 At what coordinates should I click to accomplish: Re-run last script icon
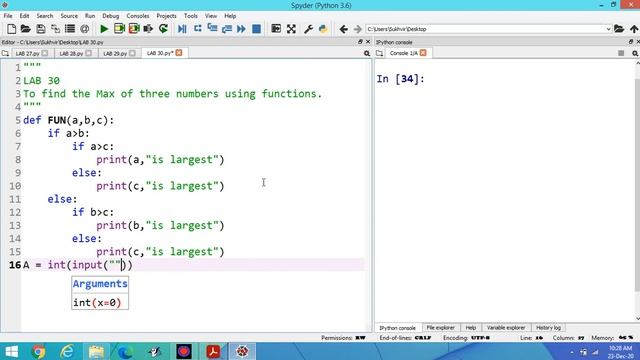(x=163, y=29)
